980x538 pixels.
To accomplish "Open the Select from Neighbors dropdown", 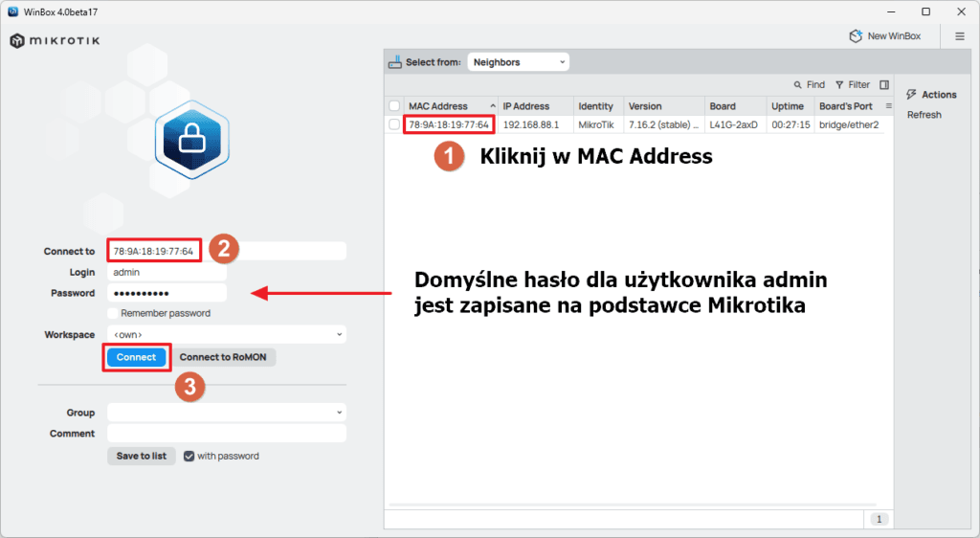I will click(x=518, y=62).
